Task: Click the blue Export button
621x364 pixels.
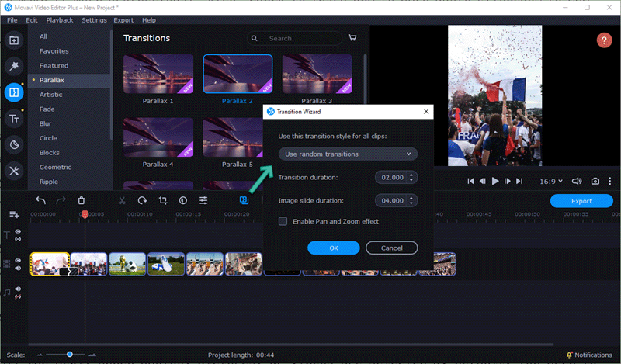Action: click(581, 201)
